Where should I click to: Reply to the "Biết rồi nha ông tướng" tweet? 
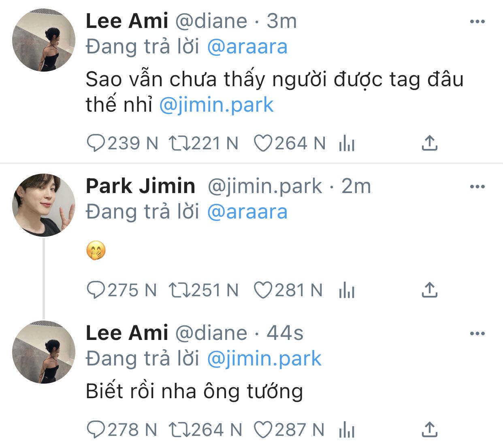pos(96,430)
